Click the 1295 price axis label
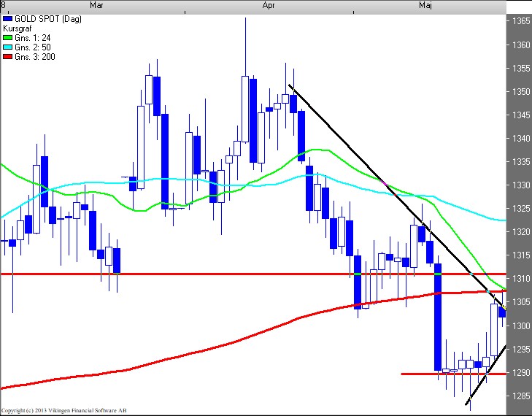Screen dimensions: 532x416 point(521,349)
